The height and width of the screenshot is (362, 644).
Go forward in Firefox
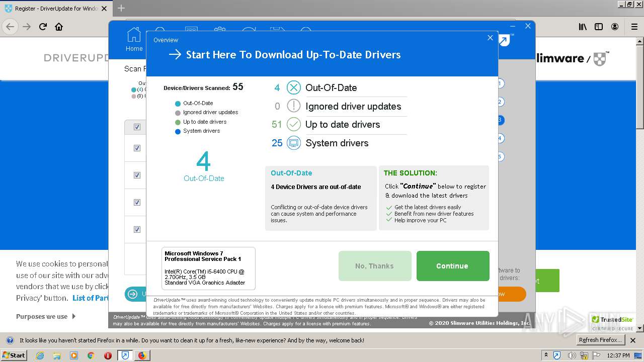pyautogui.click(x=27, y=27)
